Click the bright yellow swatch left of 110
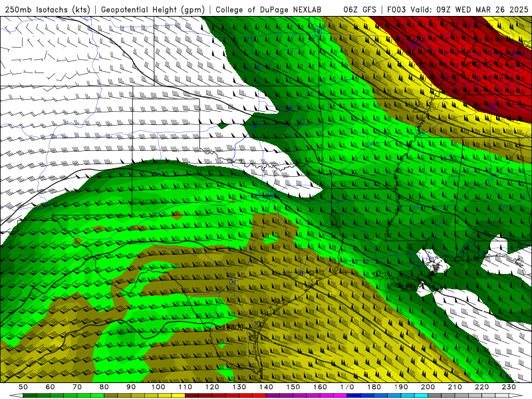Viewport: 532px width, 399px height. click(178, 396)
